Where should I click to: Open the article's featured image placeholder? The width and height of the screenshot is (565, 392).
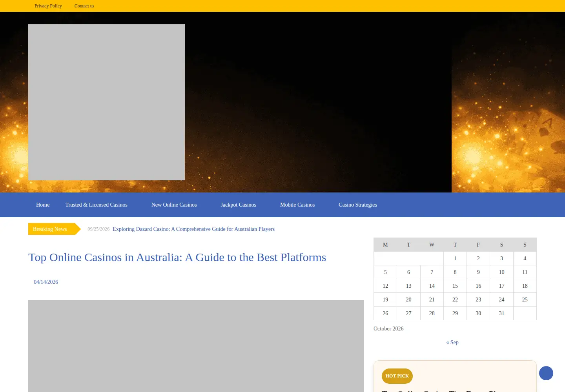tap(196, 346)
